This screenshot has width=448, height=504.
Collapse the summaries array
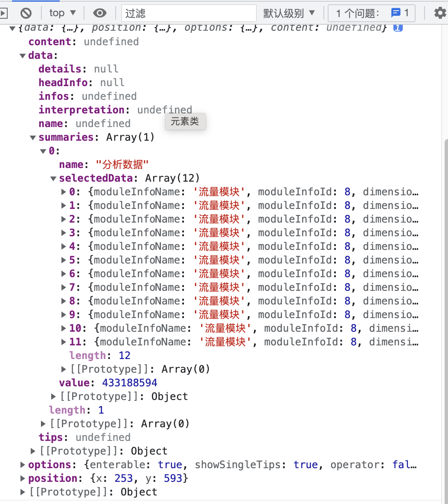point(33,137)
